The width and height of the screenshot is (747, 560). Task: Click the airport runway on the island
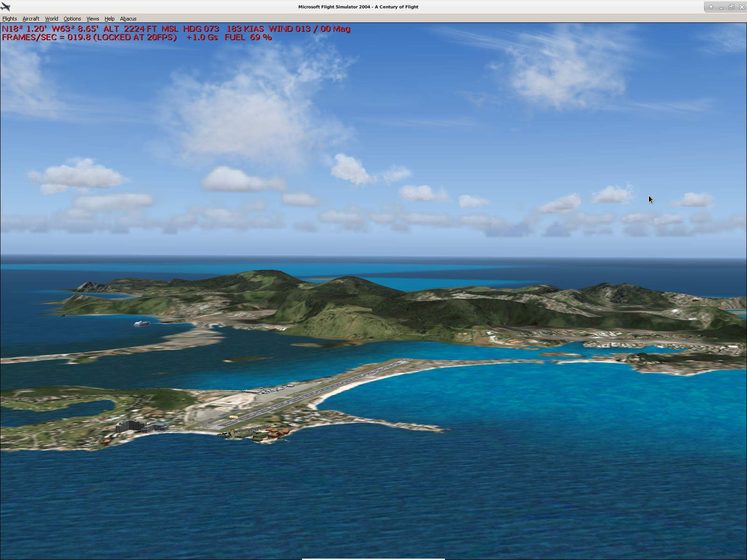coord(308,396)
